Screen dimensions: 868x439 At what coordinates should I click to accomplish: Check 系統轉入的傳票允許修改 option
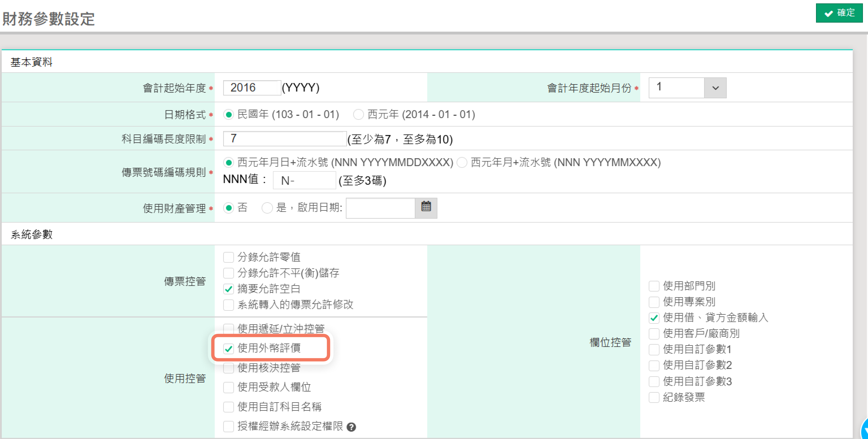coord(229,305)
